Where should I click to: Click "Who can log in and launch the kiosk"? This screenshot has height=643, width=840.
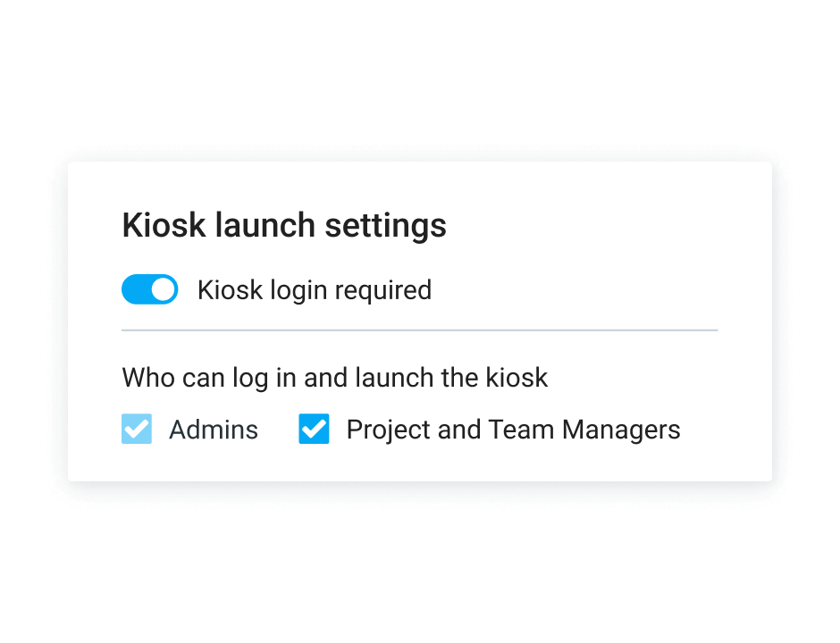click(334, 377)
